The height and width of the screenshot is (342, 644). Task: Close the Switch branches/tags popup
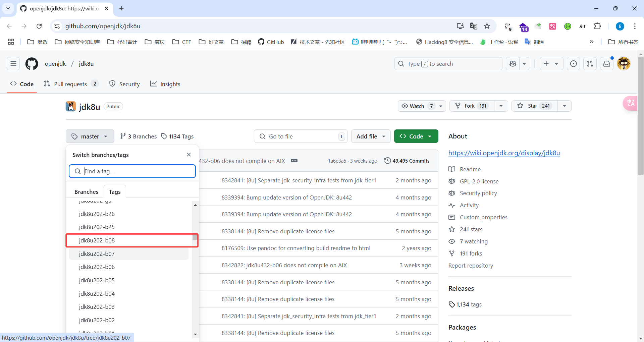(x=189, y=155)
